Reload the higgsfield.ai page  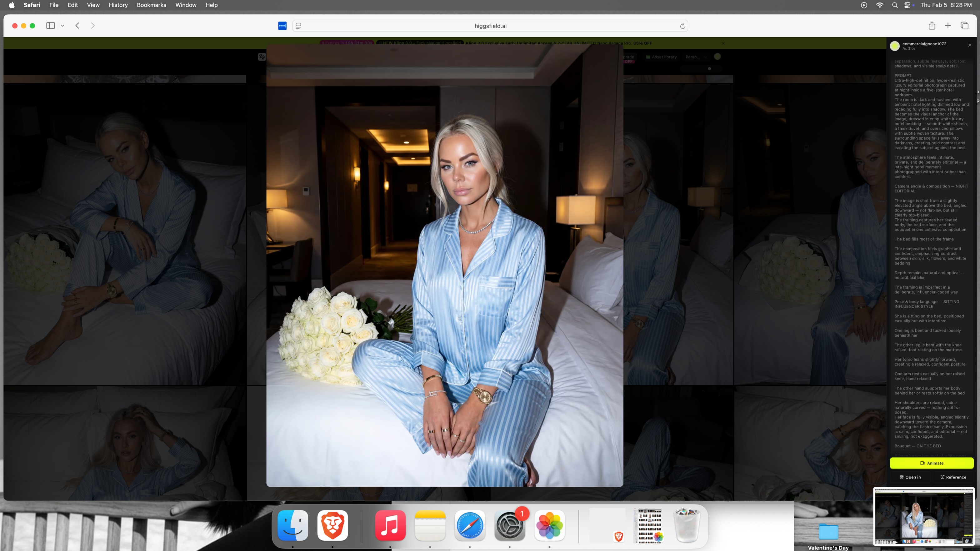tap(682, 26)
